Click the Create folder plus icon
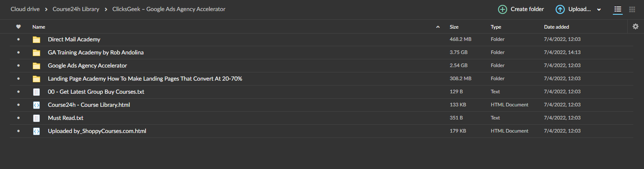644x169 pixels. click(502, 9)
